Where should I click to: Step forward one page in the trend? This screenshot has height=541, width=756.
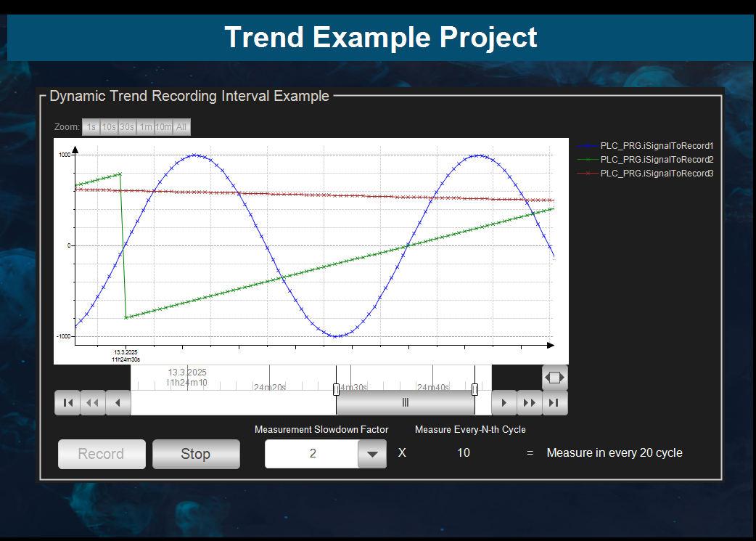pyautogui.click(x=504, y=402)
